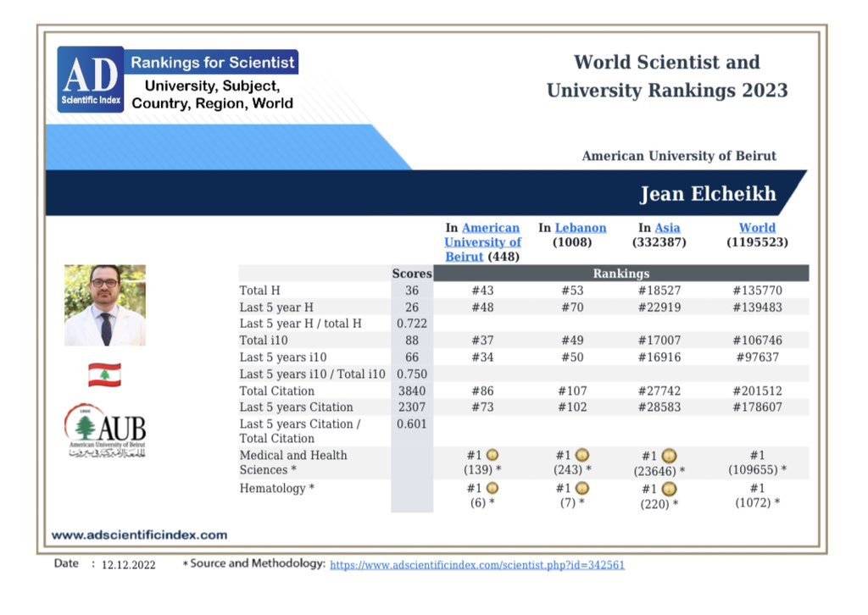The image size is (868, 615).
Task: Open the Lebanon ranking link
Action: 581,228
